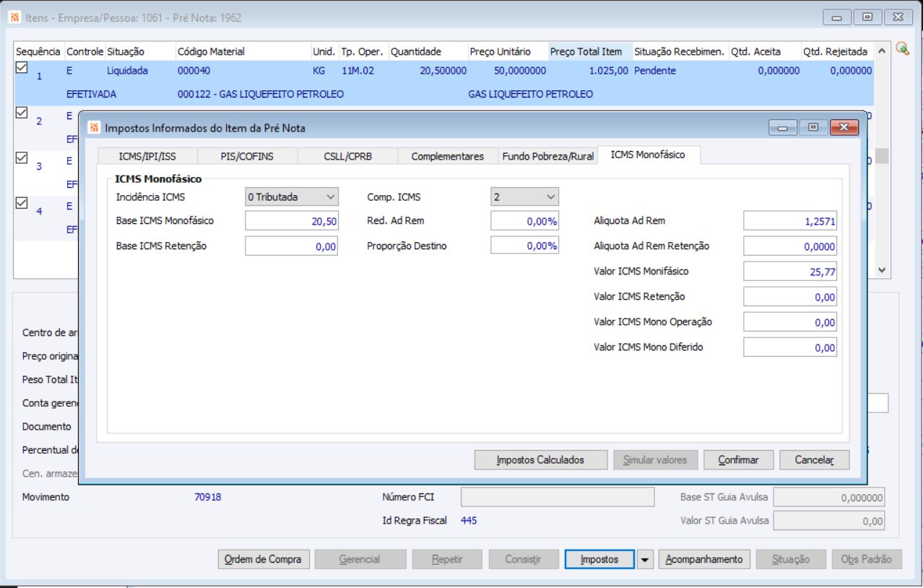Click the grid scrollbar up arrow

coord(882,52)
